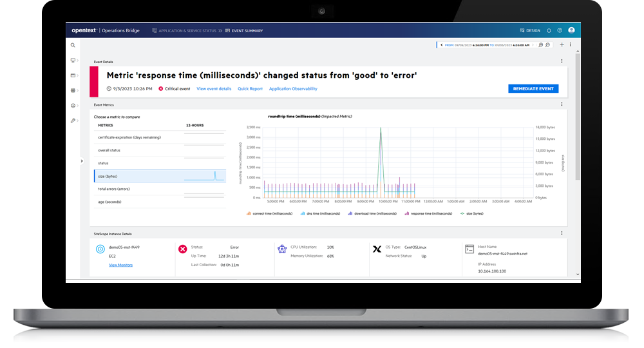Image resolution: width=644 pixels, height=348 pixels.
Task: Open the wrench tools sidebar icon
Action: point(73,121)
